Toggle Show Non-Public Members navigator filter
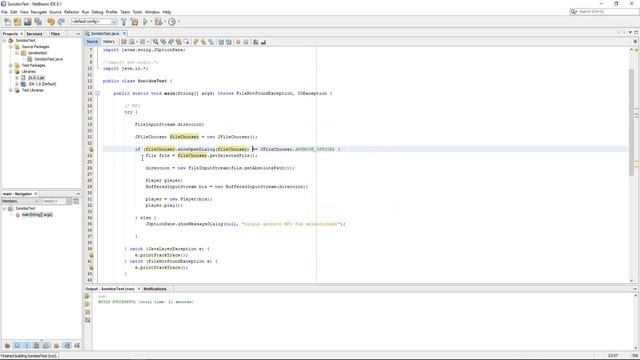The width and height of the screenshot is (640, 360). 36,346
